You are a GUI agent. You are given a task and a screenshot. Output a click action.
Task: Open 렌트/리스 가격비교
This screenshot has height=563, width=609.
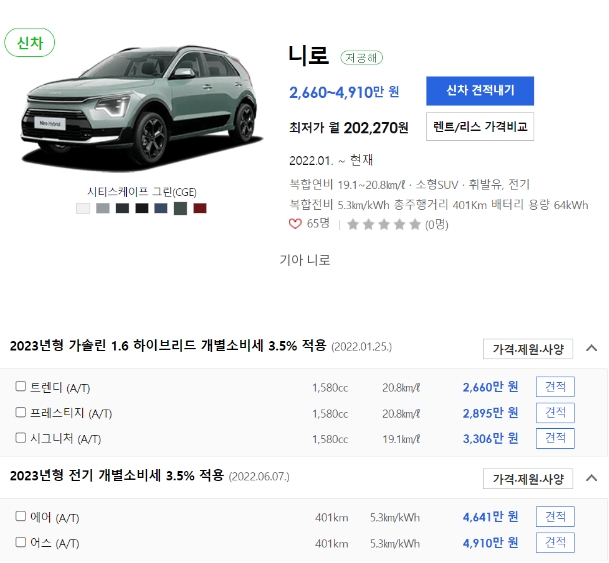click(x=480, y=127)
